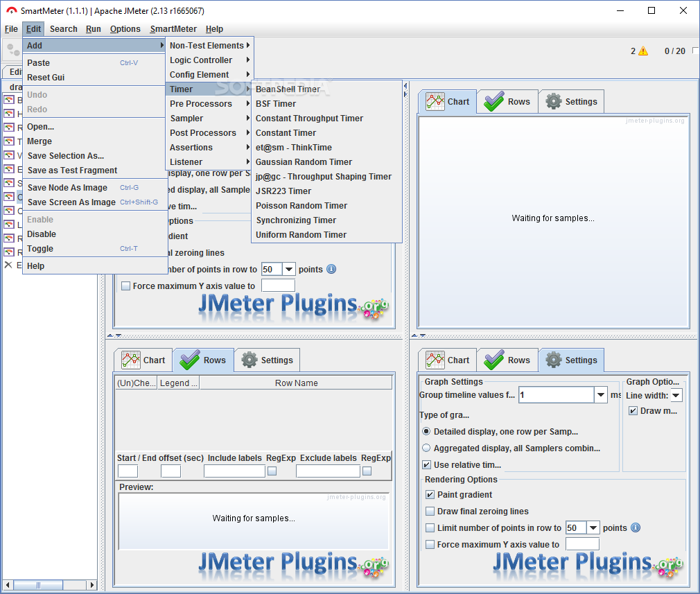Choose Gaussian Random Timer
700x594 pixels.
click(x=327, y=162)
